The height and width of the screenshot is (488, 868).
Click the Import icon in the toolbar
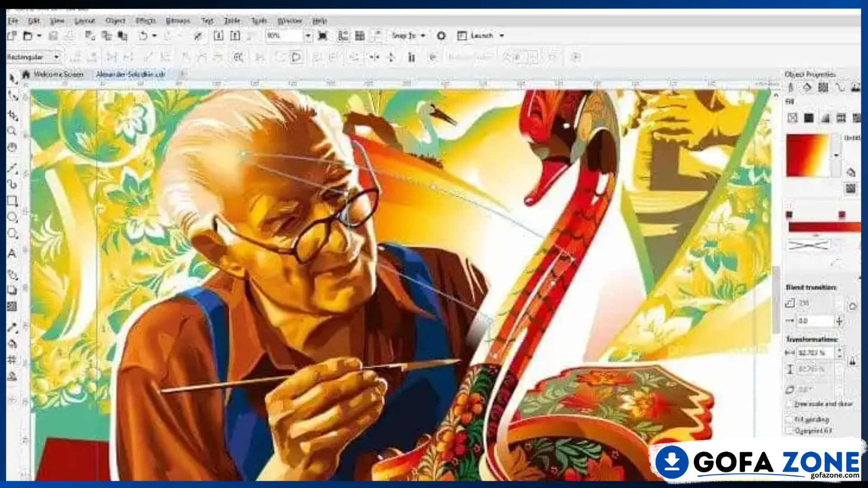coord(218,36)
